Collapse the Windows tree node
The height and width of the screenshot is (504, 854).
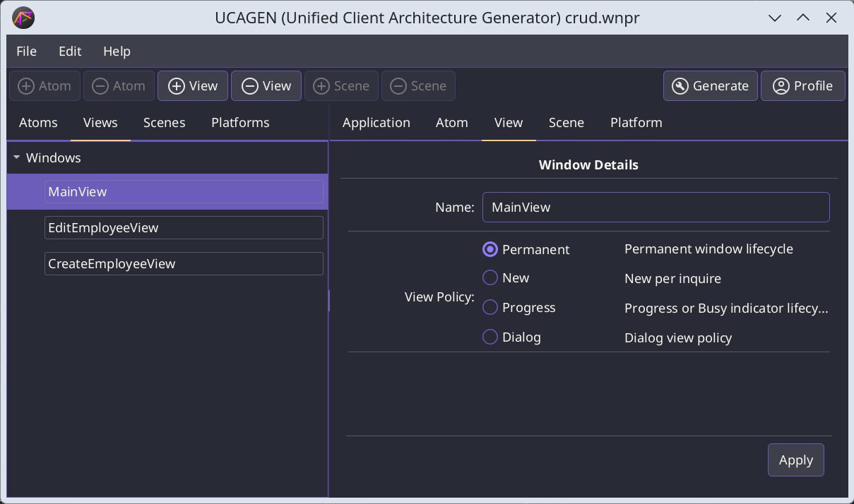coord(16,158)
